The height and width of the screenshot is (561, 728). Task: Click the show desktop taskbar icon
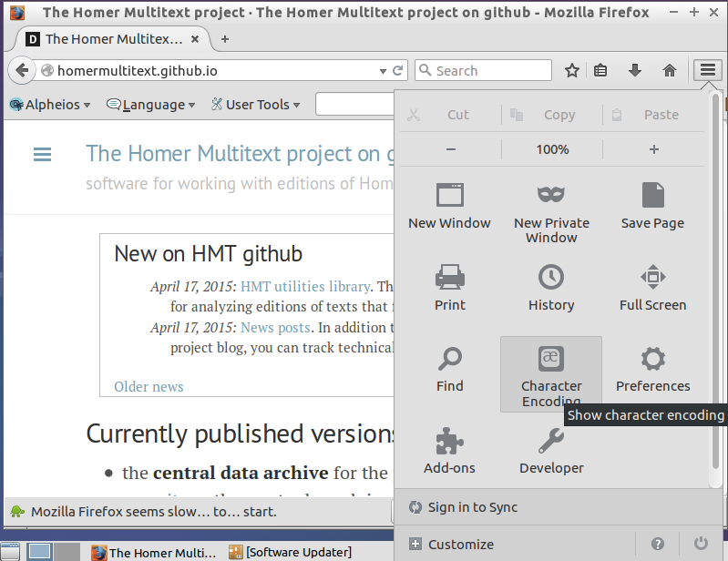(x=10, y=552)
